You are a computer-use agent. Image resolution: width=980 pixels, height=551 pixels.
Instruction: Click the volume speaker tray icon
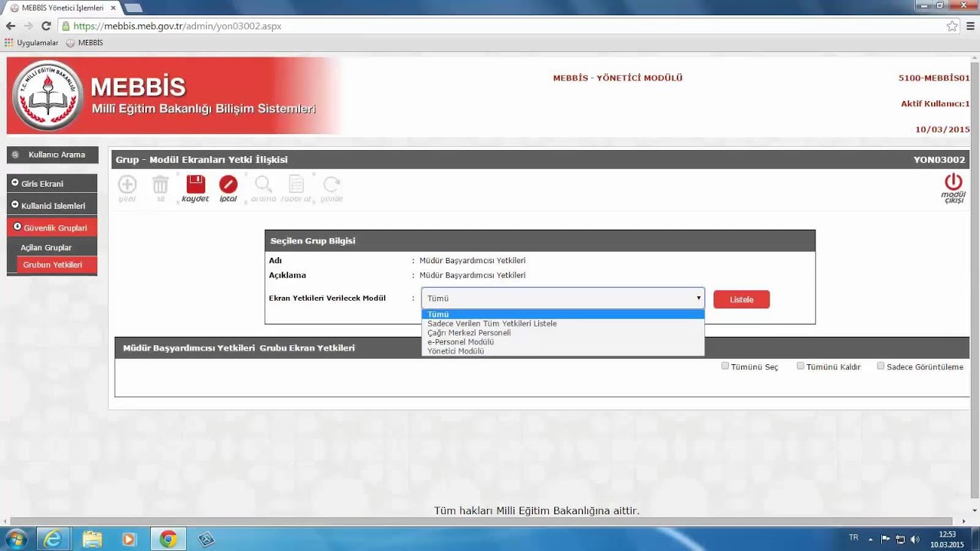tap(915, 540)
